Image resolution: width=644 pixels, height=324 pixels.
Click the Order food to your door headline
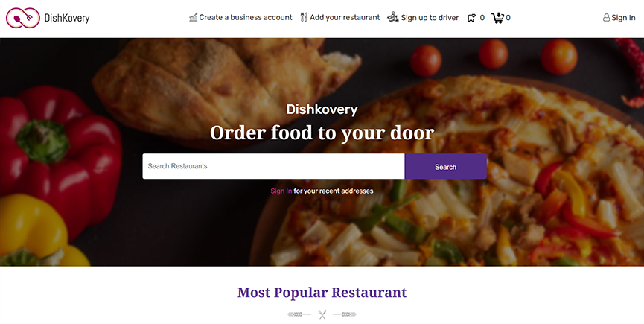(322, 133)
